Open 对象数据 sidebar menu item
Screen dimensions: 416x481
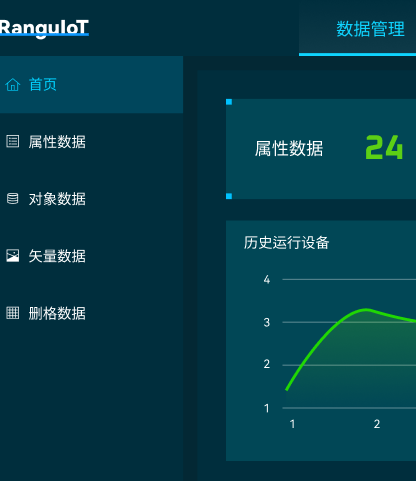(x=91, y=199)
